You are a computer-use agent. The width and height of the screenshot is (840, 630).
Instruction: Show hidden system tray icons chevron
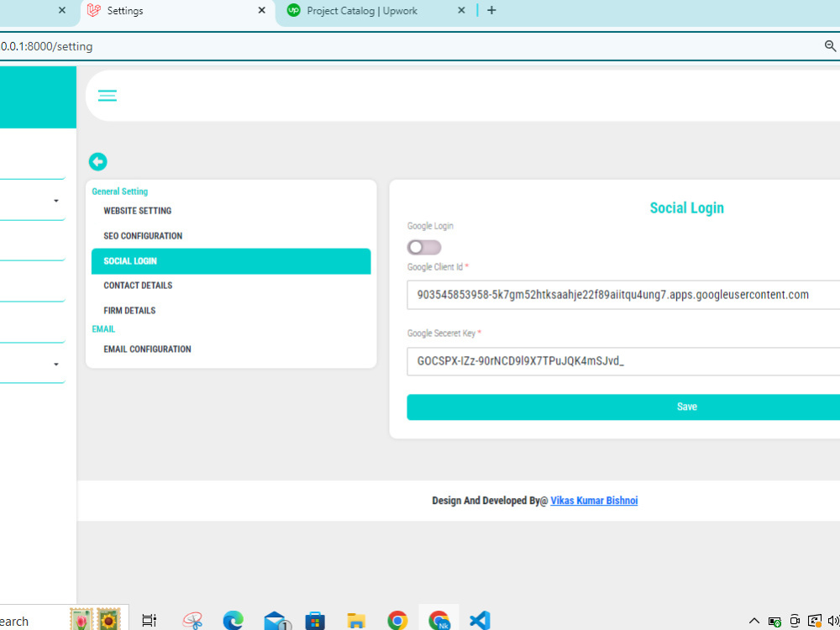[753, 622]
